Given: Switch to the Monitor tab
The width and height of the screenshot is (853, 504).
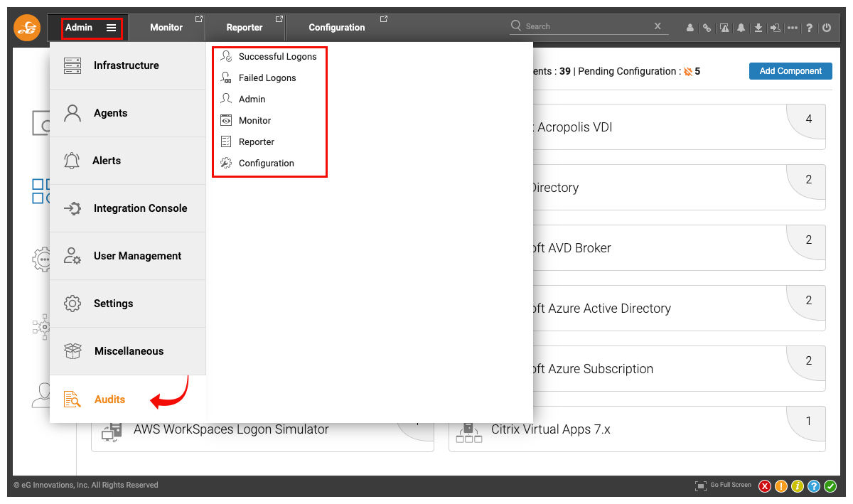Looking at the screenshot, I should coord(166,28).
